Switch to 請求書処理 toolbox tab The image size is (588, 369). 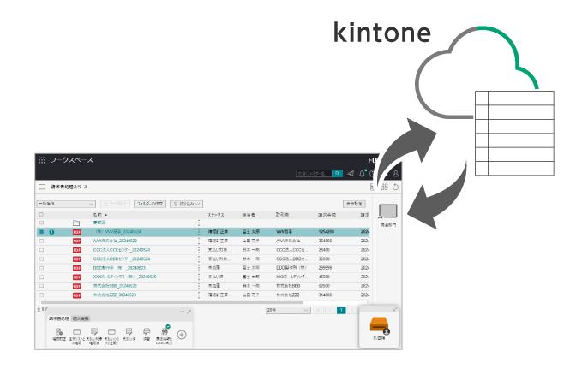(59, 318)
